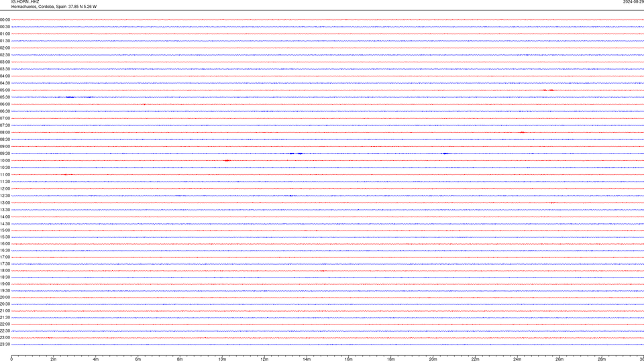644x362 pixels.
Task: Select the 10:00 trace time label
Action: (x=5, y=160)
